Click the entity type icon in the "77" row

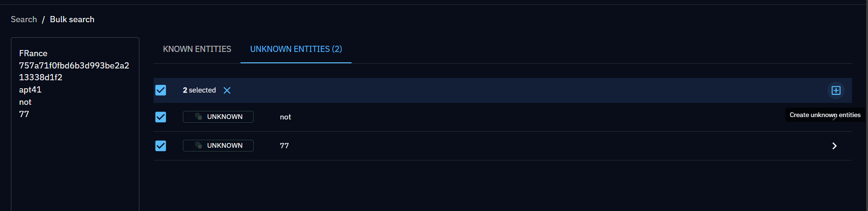[x=199, y=145]
